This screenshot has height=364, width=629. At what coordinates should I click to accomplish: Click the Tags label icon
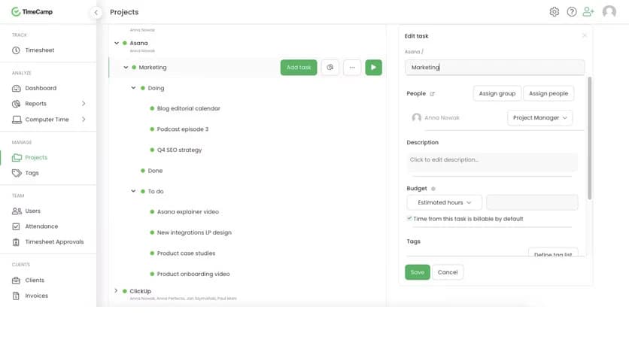coord(17,173)
